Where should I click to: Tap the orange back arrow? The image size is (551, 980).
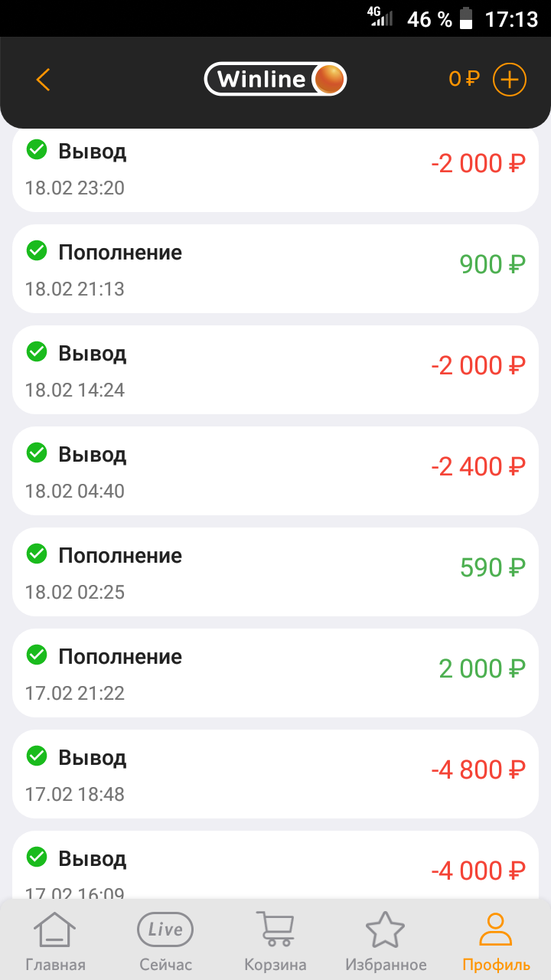[x=43, y=80]
